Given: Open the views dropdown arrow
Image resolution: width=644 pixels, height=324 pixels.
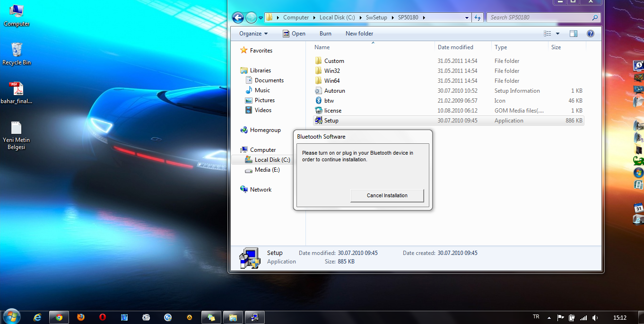Looking at the screenshot, I should coord(558,33).
